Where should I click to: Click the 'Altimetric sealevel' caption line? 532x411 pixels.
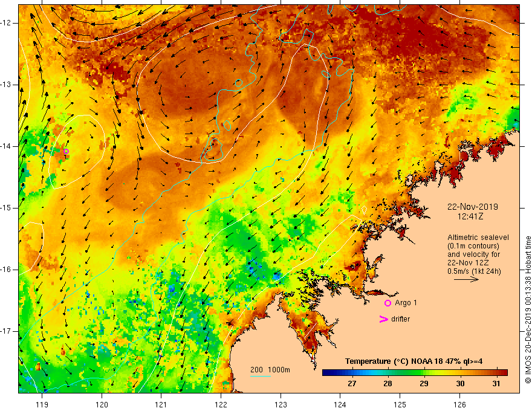pos(478,238)
